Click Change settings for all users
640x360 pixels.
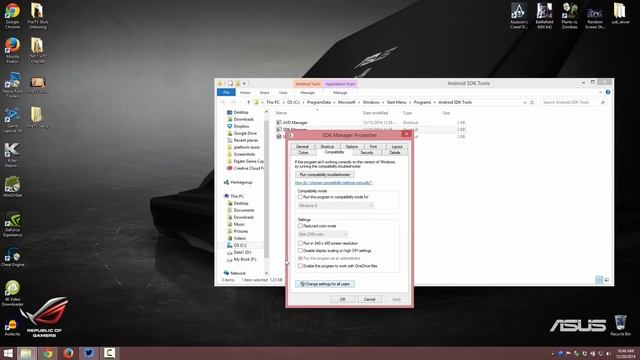(x=325, y=284)
